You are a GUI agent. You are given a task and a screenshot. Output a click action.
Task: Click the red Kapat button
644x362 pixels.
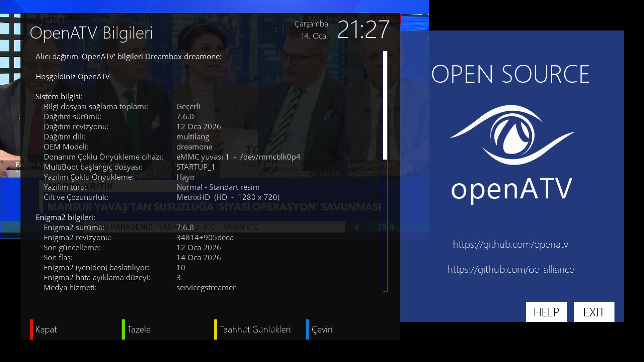(46, 329)
